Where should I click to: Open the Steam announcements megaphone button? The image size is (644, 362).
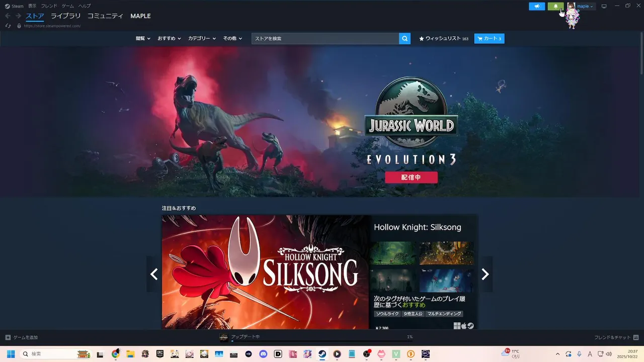[537, 6]
